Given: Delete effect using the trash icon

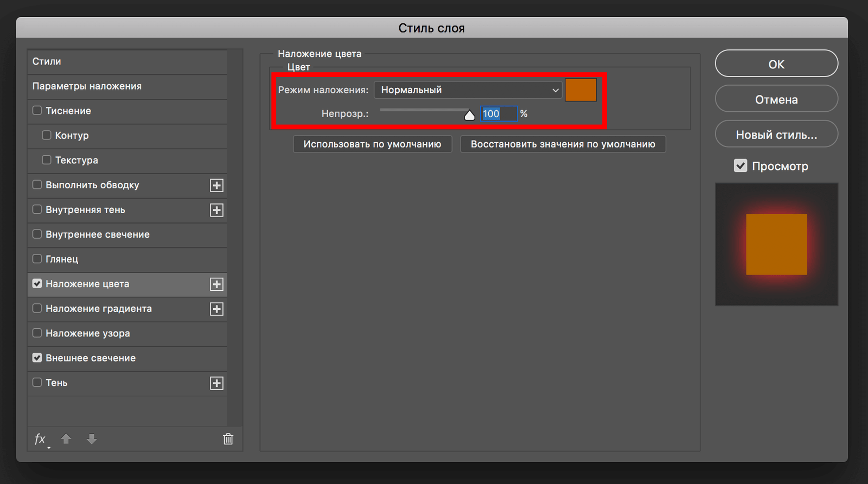Looking at the screenshot, I should click(228, 439).
